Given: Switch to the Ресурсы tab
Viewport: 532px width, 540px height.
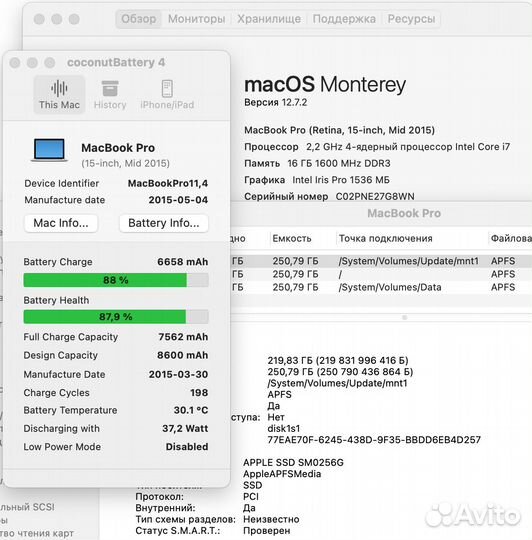Looking at the screenshot, I should 411,19.
